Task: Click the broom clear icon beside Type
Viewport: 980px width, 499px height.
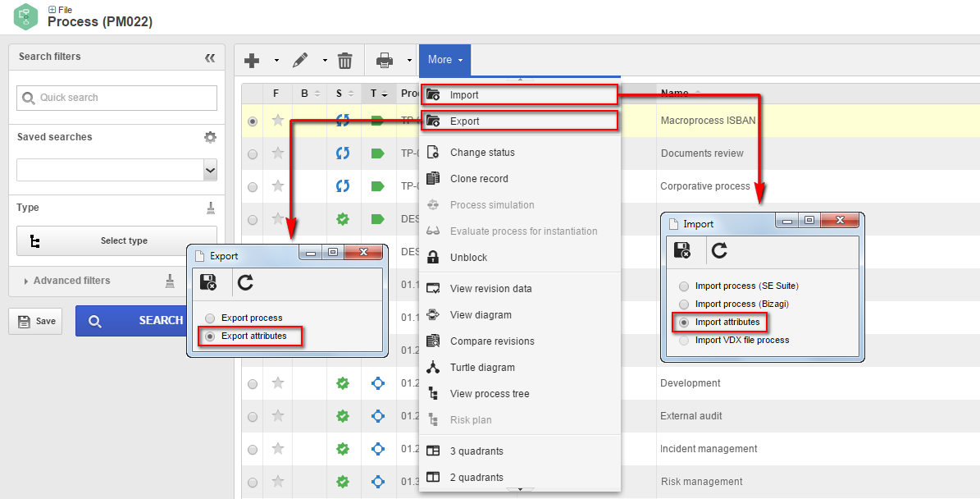Action: [x=211, y=208]
